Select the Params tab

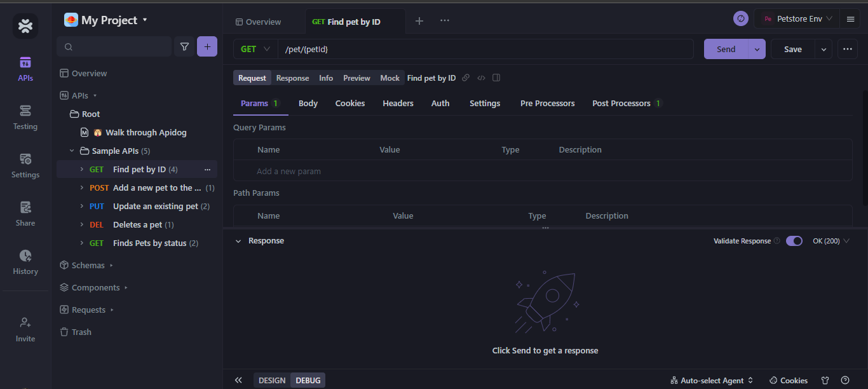coord(259,103)
